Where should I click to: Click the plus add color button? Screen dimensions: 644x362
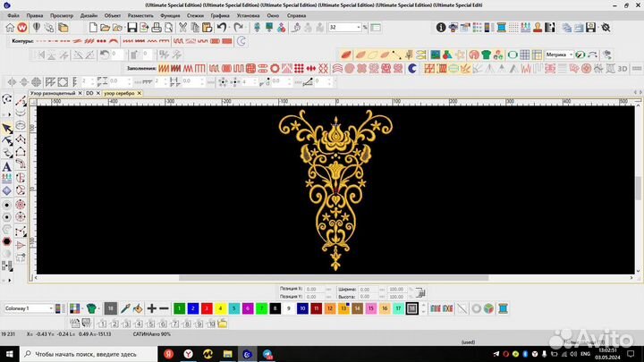pyautogui.click(x=151, y=308)
